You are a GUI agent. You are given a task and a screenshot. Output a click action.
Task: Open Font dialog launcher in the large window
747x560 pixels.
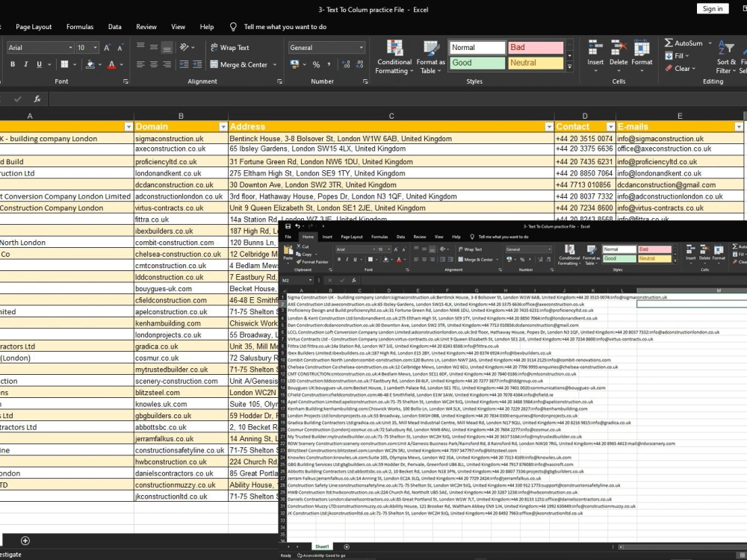(125, 81)
